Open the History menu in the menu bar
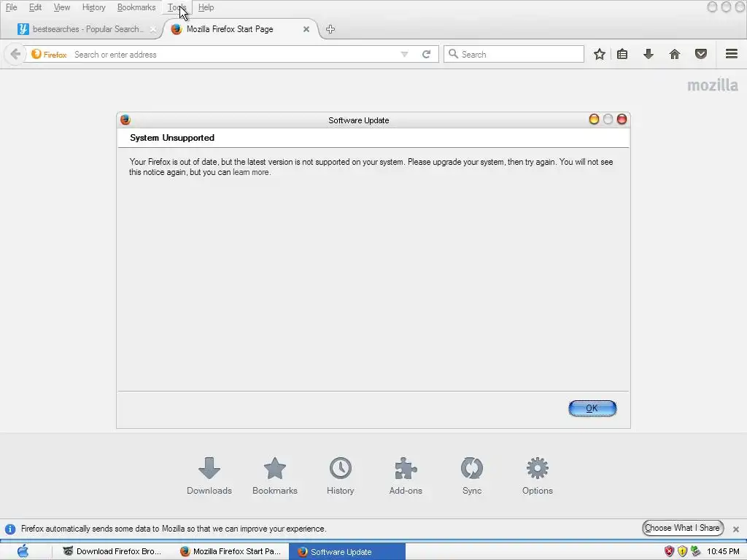747x560 pixels. click(94, 7)
